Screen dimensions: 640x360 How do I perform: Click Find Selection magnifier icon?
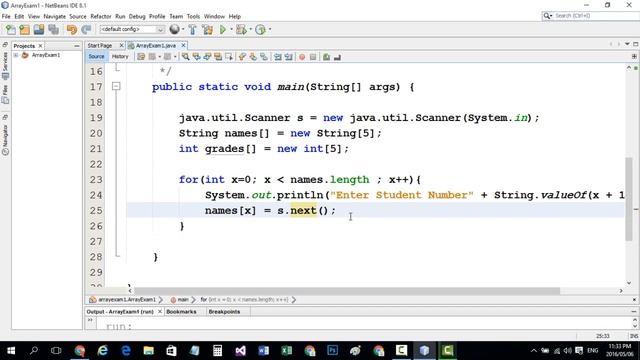186,57
